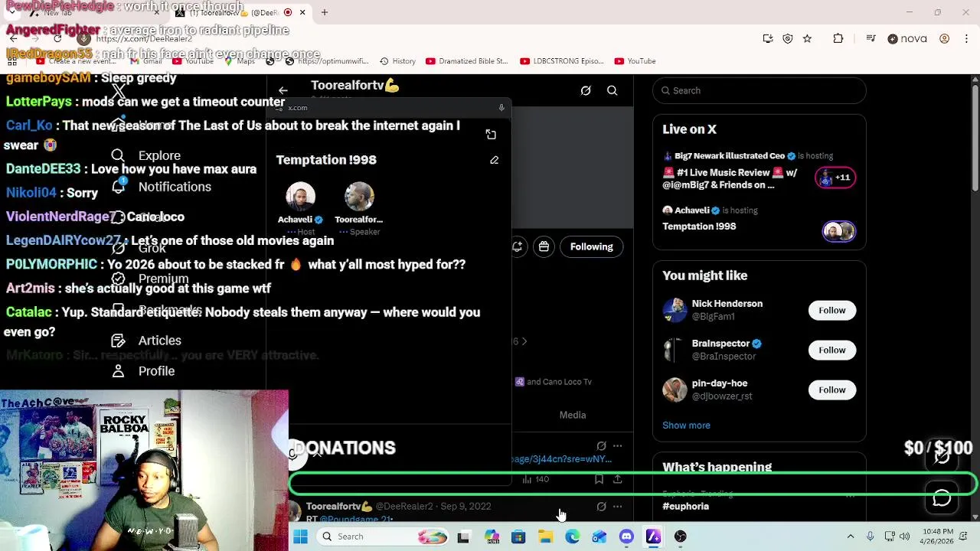The width and height of the screenshot is (980, 551).
Task: Open the page/3j44cn link in the post
Action: (x=562, y=459)
